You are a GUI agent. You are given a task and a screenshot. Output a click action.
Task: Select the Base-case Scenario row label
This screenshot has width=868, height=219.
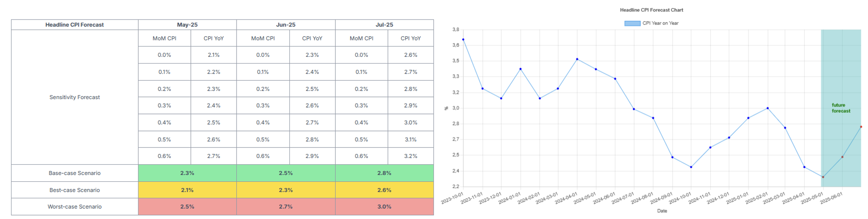75,173
